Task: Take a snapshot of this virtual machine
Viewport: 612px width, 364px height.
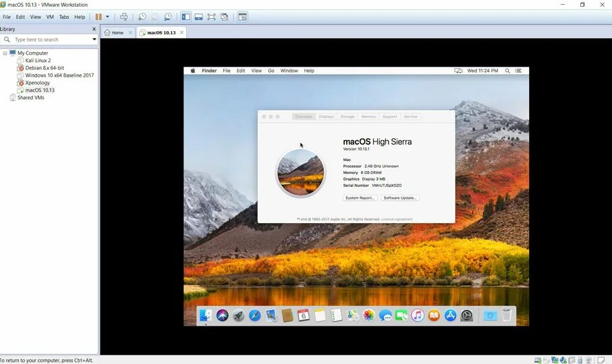Action: (142, 17)
